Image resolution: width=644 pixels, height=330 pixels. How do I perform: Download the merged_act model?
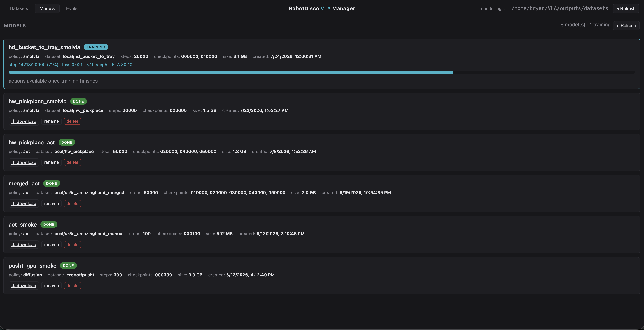pyautogui.click(x=24, y=204)
